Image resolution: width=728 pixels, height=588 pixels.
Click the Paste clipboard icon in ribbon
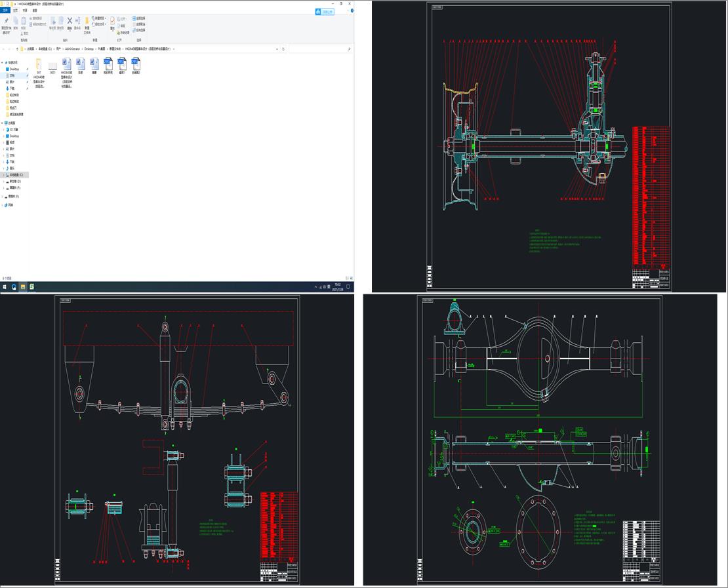(24, 21)
